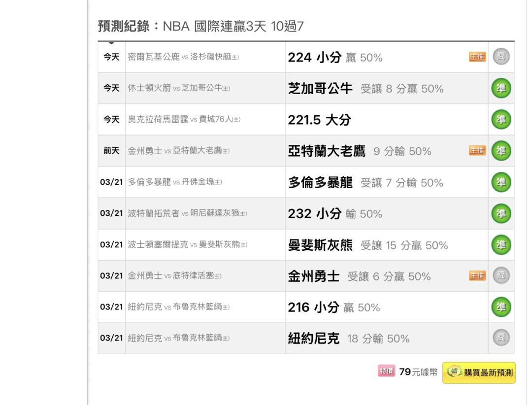Select the 波特蘭拓荒者 vs 明尼蘇達灰狼 game
The image size is (532, 405).
click(187, 214)
